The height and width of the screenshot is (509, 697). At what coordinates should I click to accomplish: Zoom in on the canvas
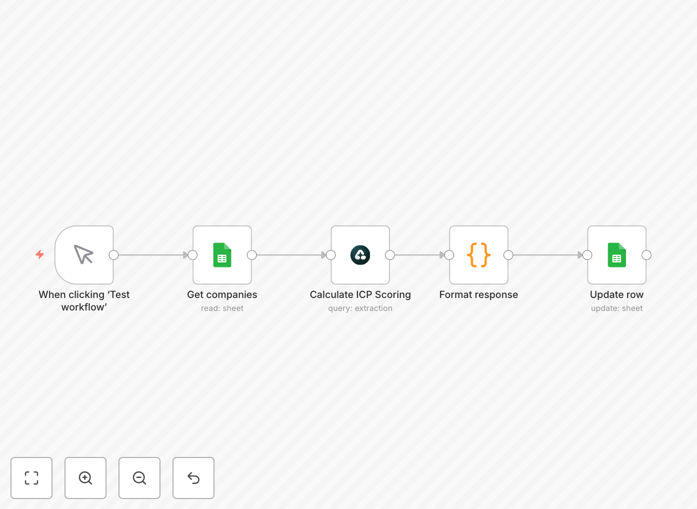[85, 478]
